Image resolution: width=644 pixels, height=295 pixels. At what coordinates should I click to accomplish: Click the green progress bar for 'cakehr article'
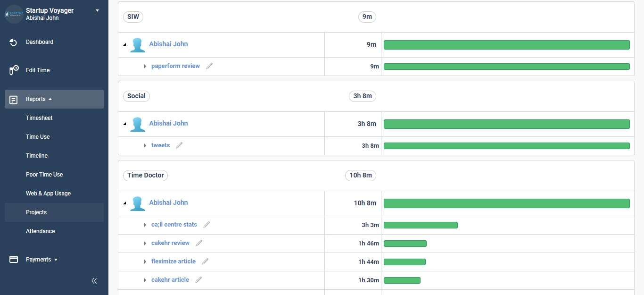pyautogui.click(x=402, y=280)
